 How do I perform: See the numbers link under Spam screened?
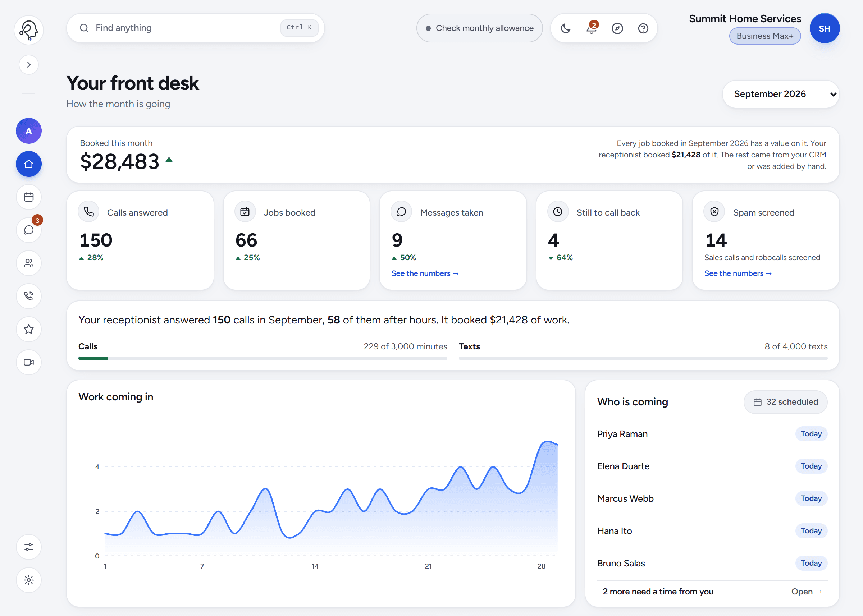738,273
